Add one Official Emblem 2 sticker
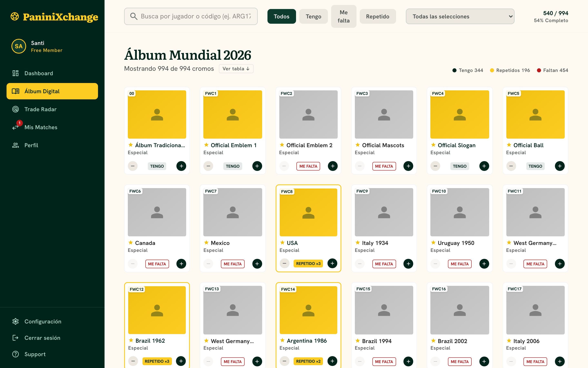Image resolution: width=588 pixels, height=368 pixels. point(333,166)
